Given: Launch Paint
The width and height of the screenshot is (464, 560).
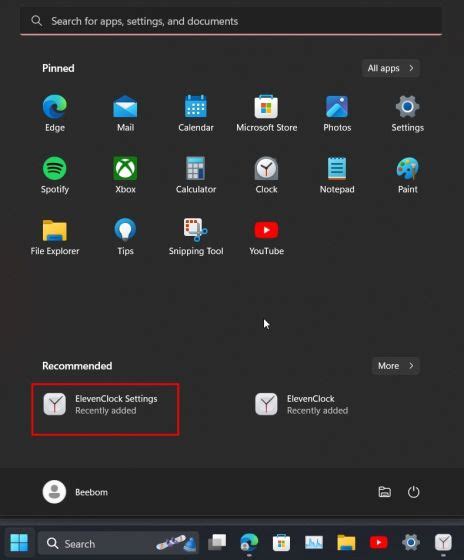Looking at the screenshot, I should (x=408, y=175).
